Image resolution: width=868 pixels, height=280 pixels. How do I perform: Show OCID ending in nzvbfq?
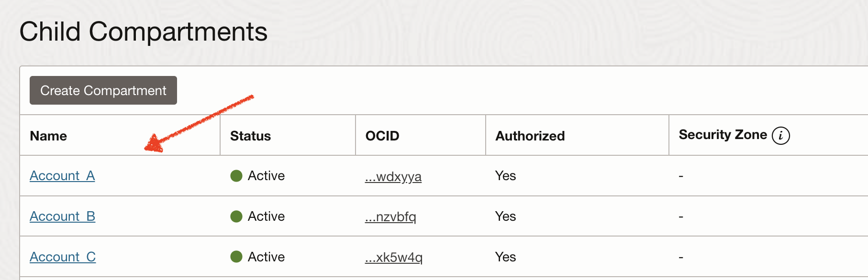(390, 217)
